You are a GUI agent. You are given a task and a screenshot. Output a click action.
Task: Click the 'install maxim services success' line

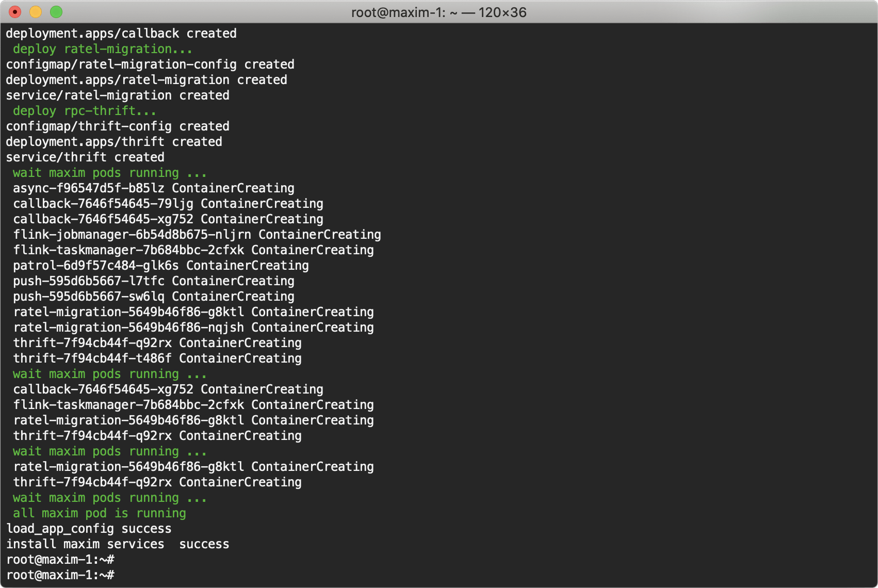pyautogui.click(x=118, y=544)
